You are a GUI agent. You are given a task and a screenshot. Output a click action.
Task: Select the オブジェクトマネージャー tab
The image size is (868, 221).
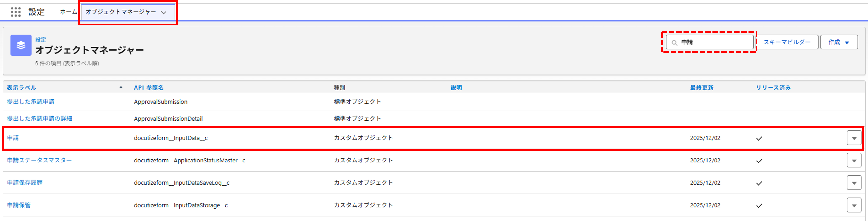121,12
